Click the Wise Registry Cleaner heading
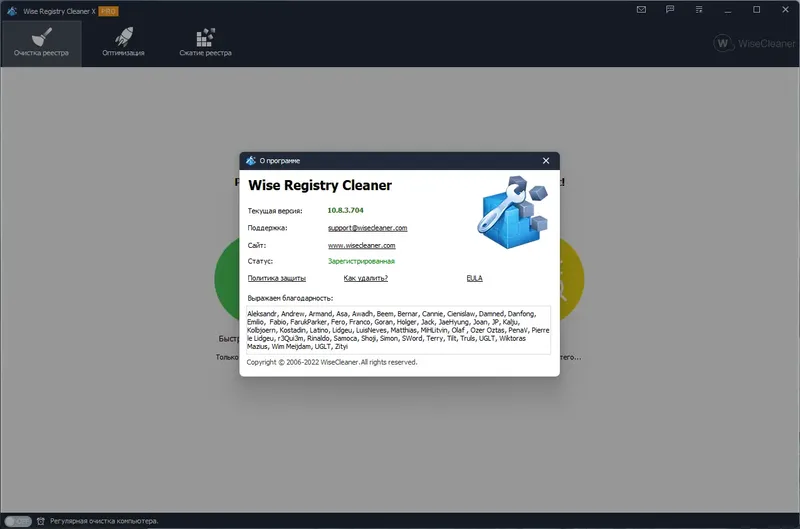The width and height of the screenshot is (800, 529). [320, 185]
